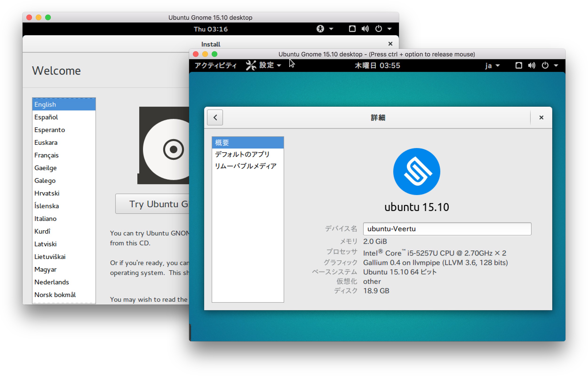Open アクティビティ overview
Image resolution: width=588 pixels, height=376 pixels.
coord(215,65)
